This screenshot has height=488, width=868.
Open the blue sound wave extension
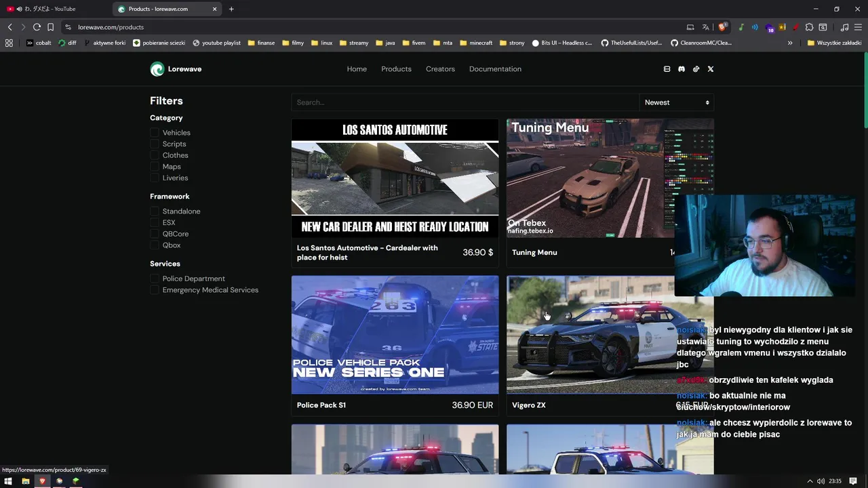(x=755, y=27)
